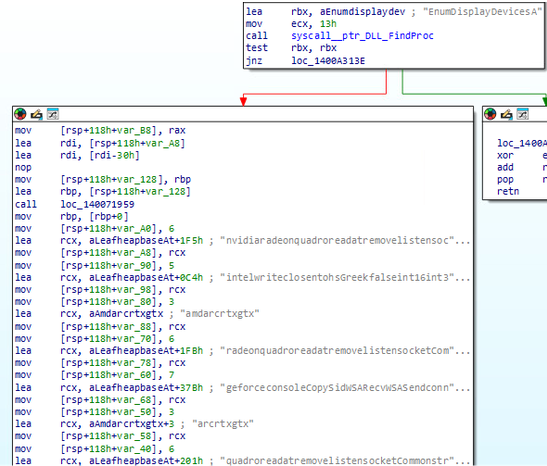Select the aEnumdisplaydev operand
Viewport: 547px width, 466px height.
click(x=362, y=12)
